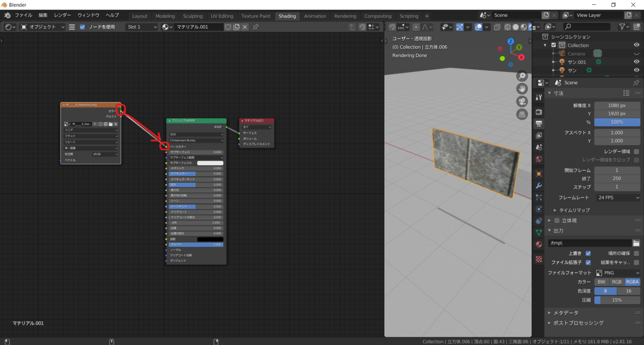
Task: Open the World properties tab (red globe)
Action: (539, 159)
